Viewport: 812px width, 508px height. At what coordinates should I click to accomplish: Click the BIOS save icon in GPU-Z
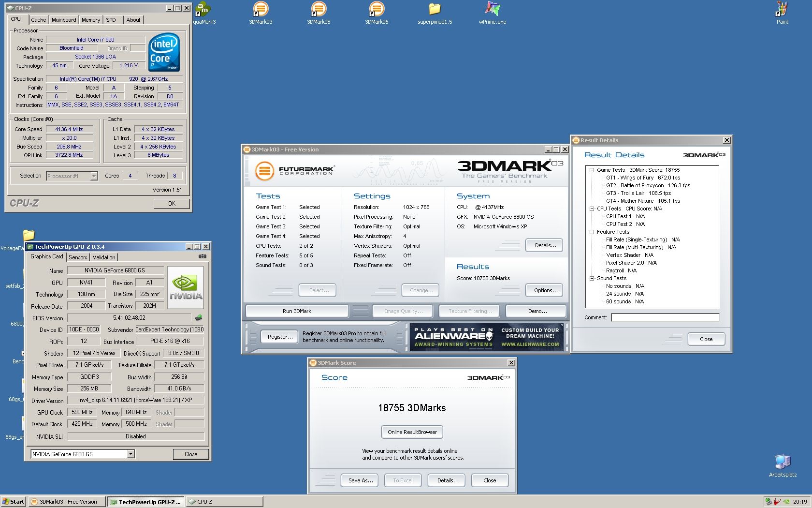click(199, 318)
